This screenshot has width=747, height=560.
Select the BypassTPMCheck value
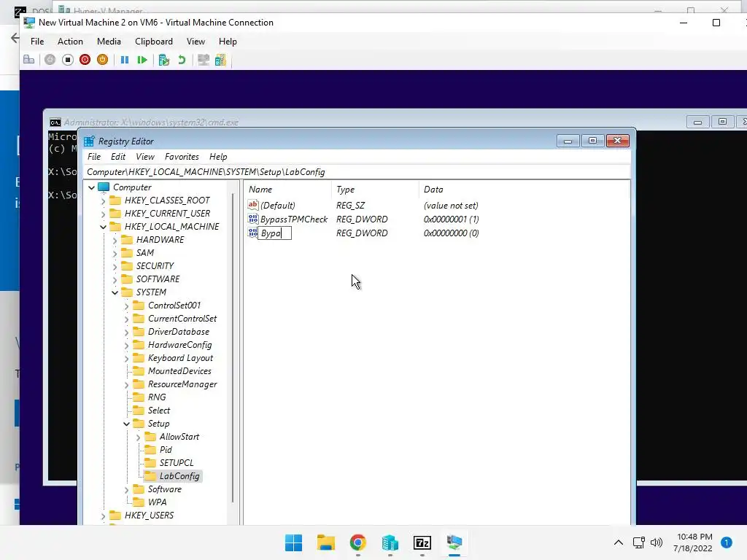(294, 219)
